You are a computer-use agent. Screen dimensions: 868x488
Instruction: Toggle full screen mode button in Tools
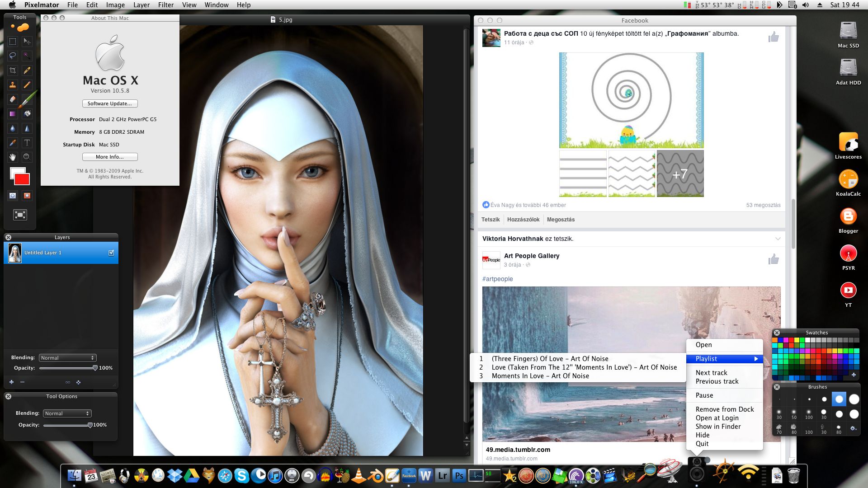pyautogui.click(x=20, y=215)
